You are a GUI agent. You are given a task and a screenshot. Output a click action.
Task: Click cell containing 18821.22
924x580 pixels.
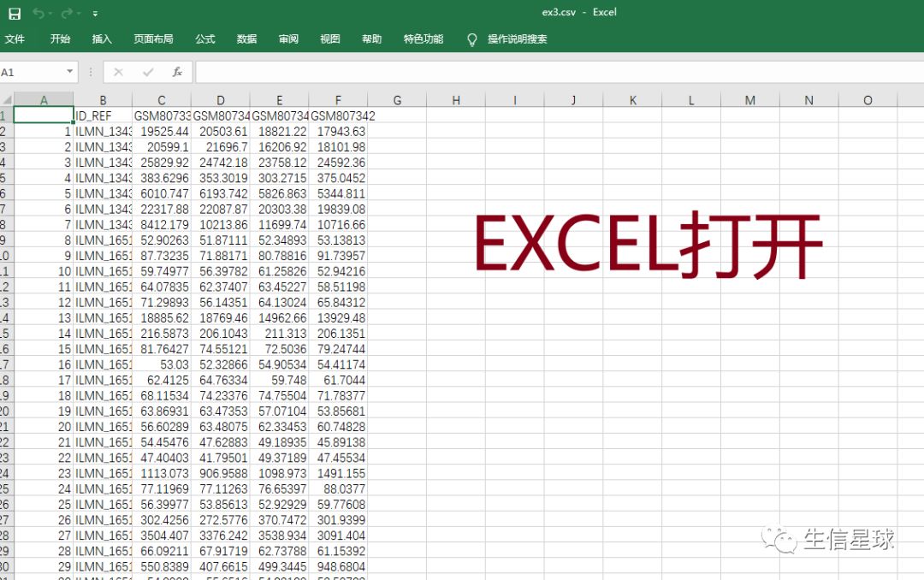pyautogui.click(x=279, y=132)
